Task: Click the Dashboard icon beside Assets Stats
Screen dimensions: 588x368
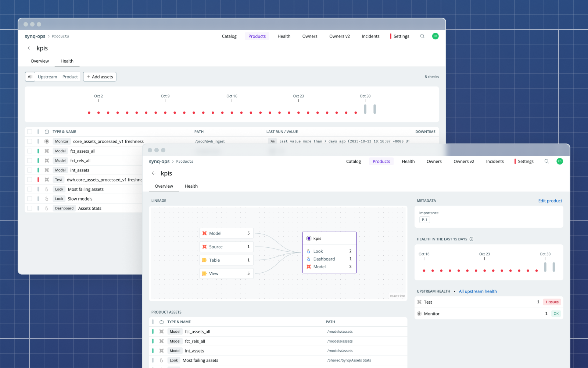Action: coord(46,208)
